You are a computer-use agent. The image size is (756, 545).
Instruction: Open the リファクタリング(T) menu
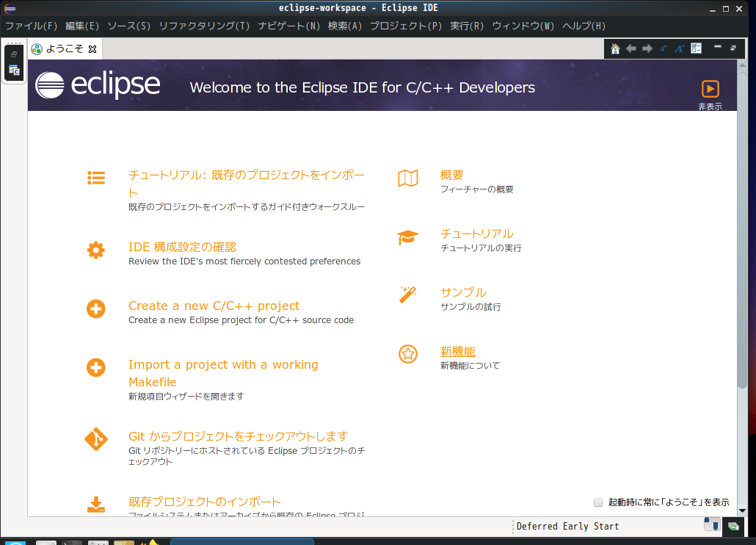205,26
